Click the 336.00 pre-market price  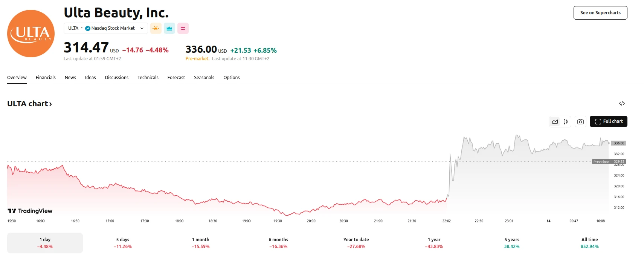point(201,49)
